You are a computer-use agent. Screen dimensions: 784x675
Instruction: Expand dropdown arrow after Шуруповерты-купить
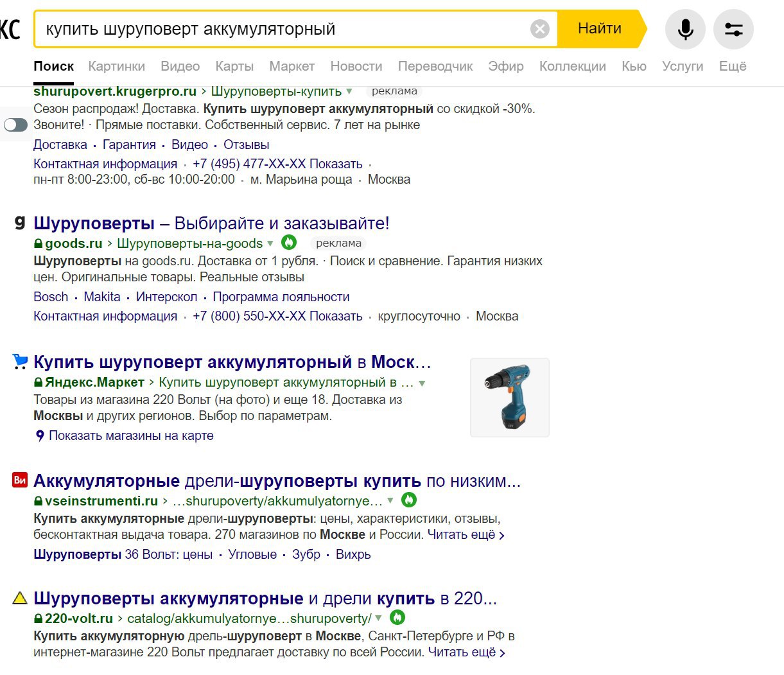pyautogui.click(x=349, y=92)
